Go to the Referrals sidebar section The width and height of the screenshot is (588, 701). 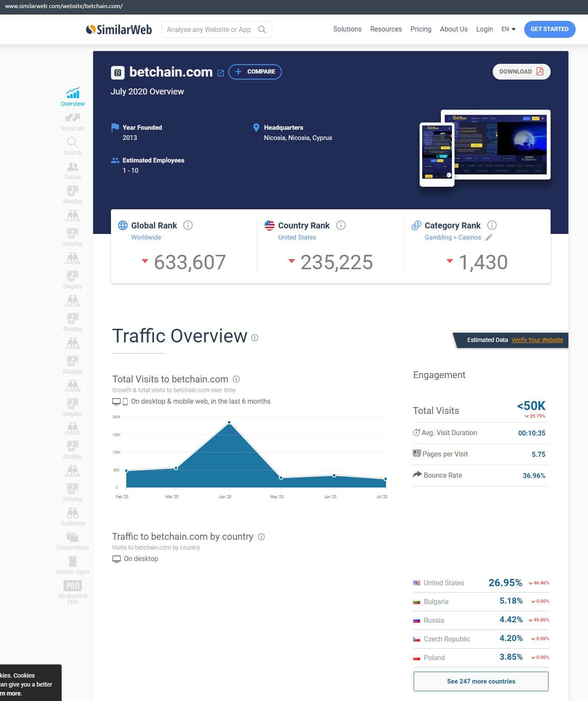[73, 122]
